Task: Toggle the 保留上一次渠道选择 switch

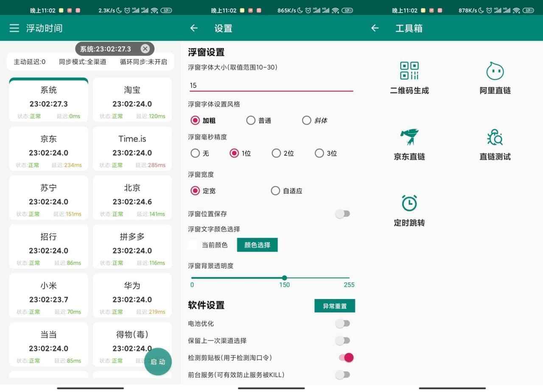Action: click(x=342, y=341)
